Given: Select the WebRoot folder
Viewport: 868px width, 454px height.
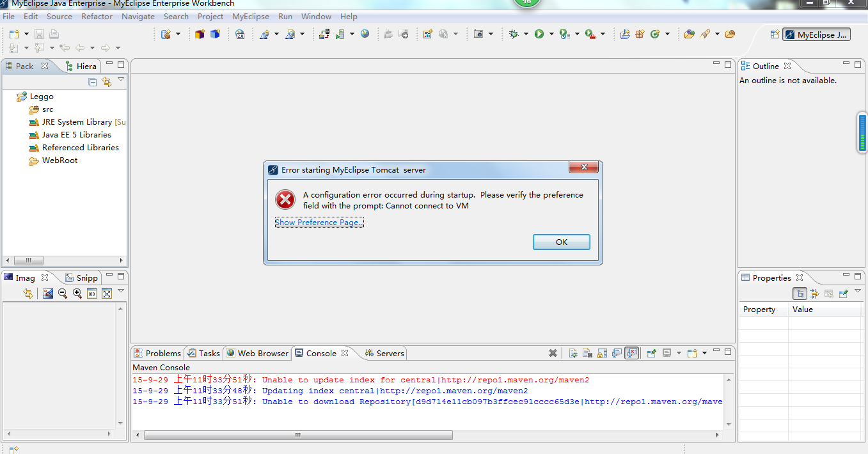Looking at the screenshot, I should [x=54, y=160].
